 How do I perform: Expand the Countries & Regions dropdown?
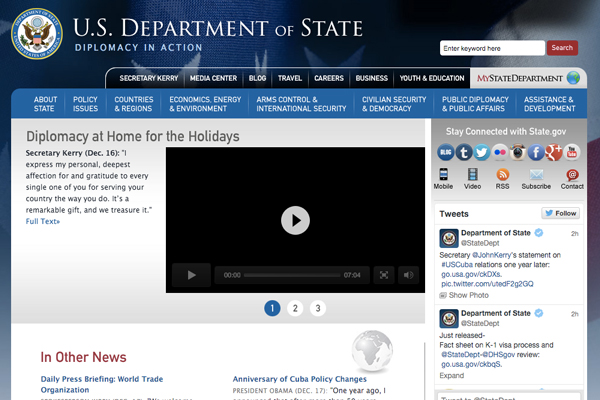[134, 104]
